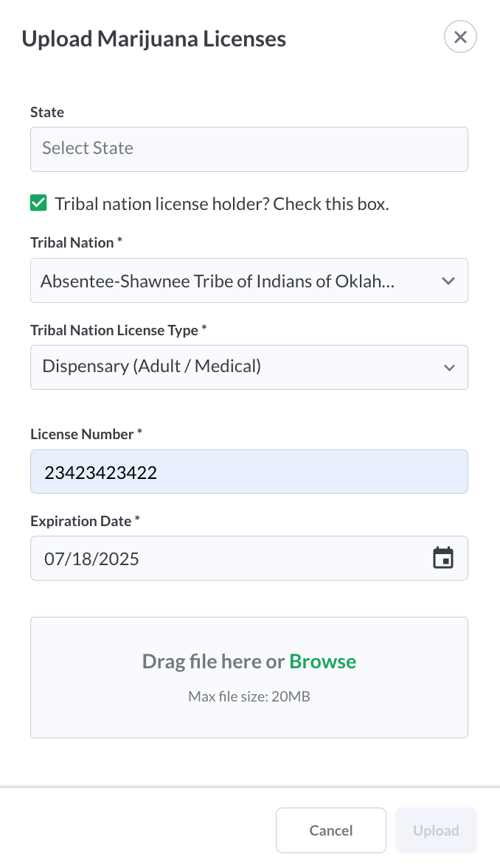Viewport: 500px width, 868px height.
Task: Click the disabled Upload button
Action: [436, 830]
